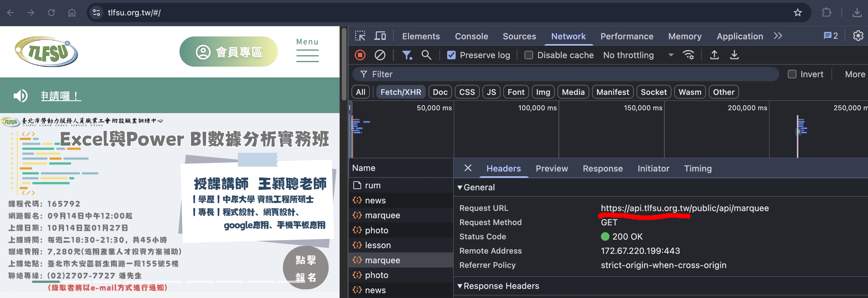Click the 會員專區 member area button
The height and width of the screenshot is (298, 868).
pos(229,52)
